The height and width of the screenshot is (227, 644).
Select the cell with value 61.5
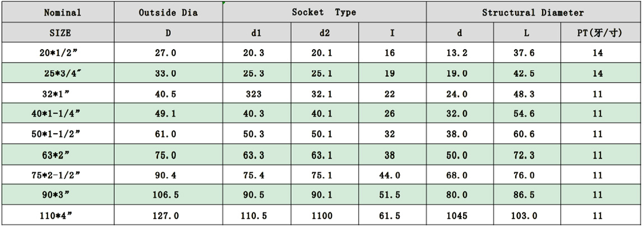389,215
